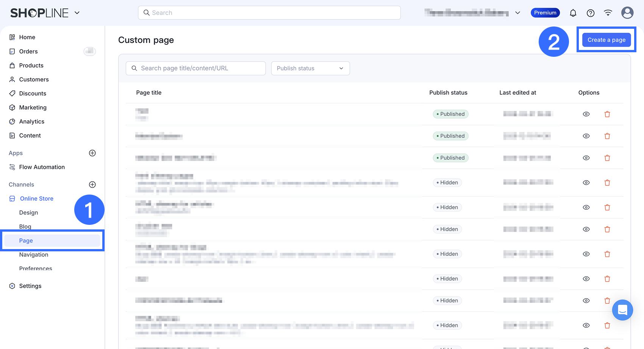Screen dimensions: 644x349
Task: Delete the third Hidden page
Action: click(x=607, y=229)
